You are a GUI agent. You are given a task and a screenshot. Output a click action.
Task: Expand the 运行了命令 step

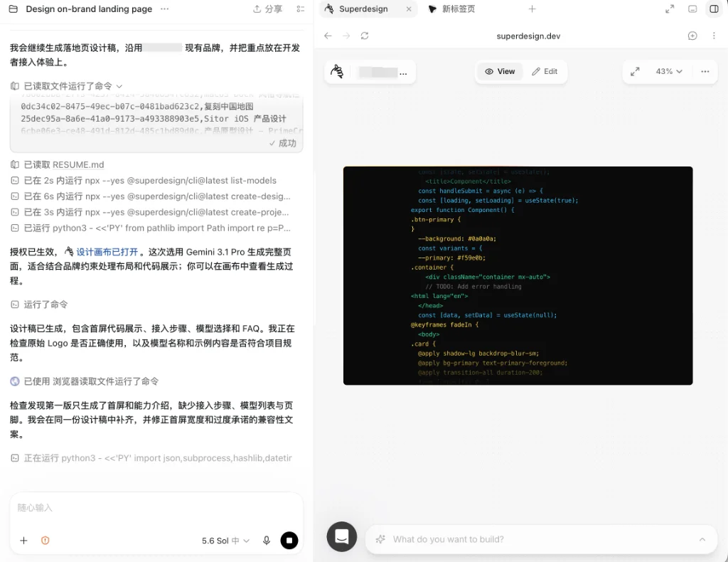tap(39, 304)
